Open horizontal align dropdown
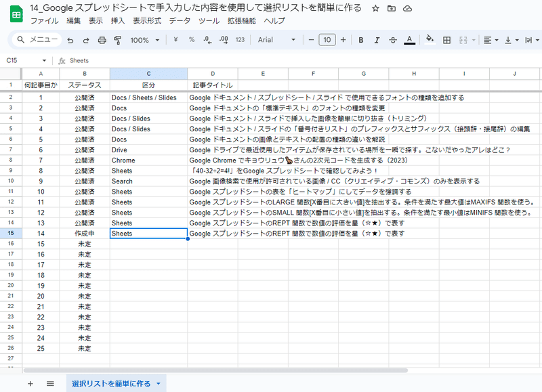 point(491,40)
